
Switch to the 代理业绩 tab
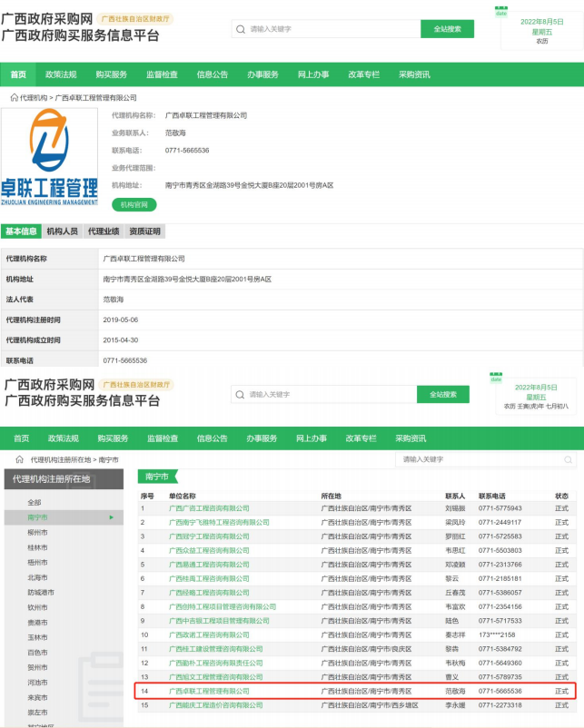[x=104, y=231]
